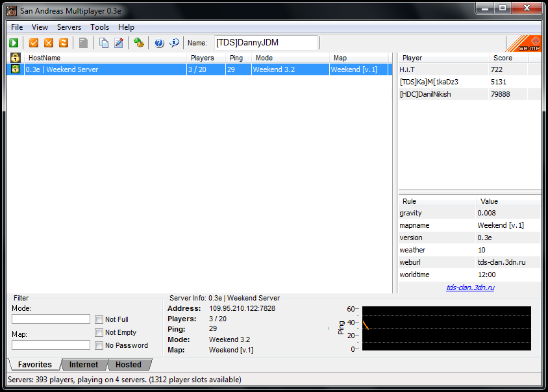This screenshot has width=548, height=392.
Task: Sort by the Players column header
Action: [206, 58]
